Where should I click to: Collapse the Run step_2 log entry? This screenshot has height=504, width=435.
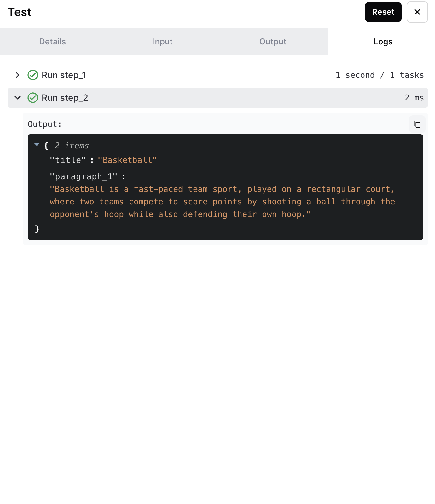pos(18,98)
